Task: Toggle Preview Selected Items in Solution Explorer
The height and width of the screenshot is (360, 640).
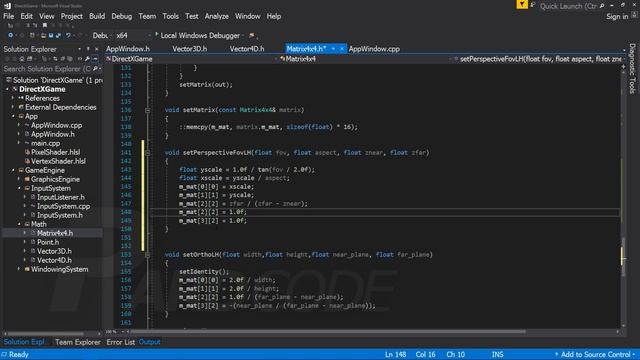Action: (95, 59)
